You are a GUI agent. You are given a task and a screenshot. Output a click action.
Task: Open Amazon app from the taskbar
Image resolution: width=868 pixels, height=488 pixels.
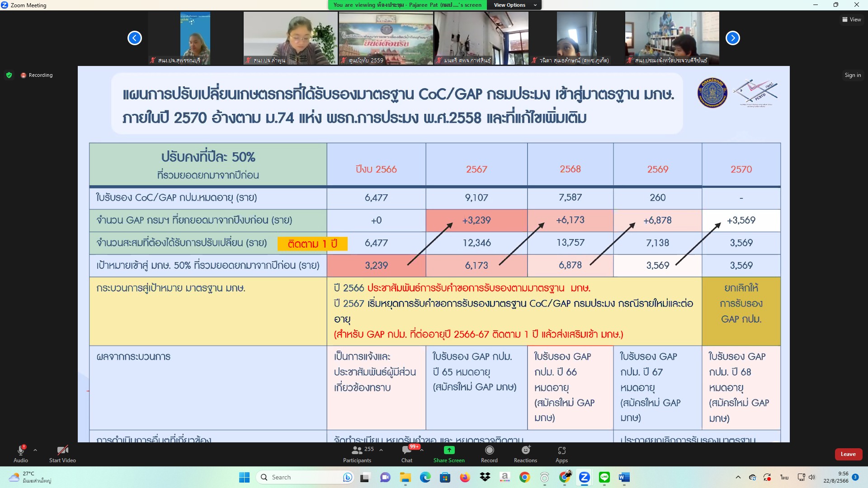click(x=505, y=477)
